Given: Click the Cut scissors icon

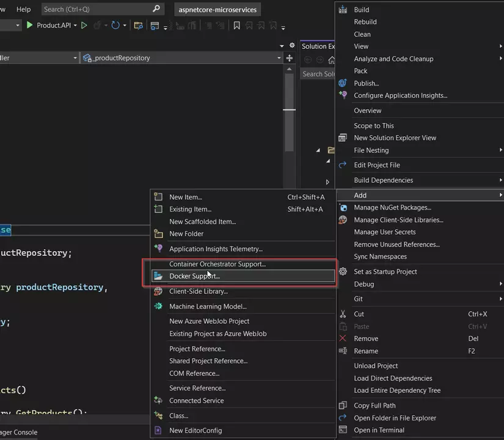Looking at the screenshot, I should coord(343,314).
